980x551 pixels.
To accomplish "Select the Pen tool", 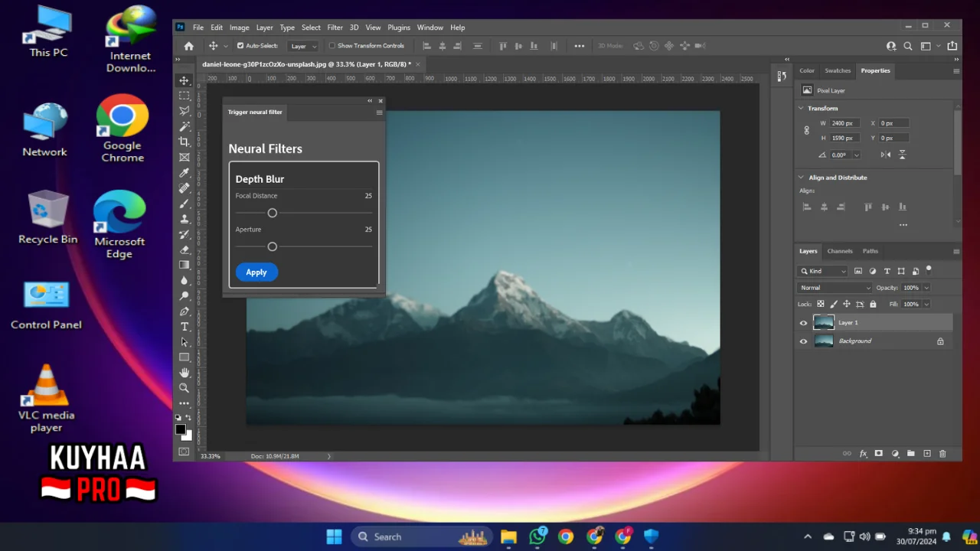I will [185, 311].
